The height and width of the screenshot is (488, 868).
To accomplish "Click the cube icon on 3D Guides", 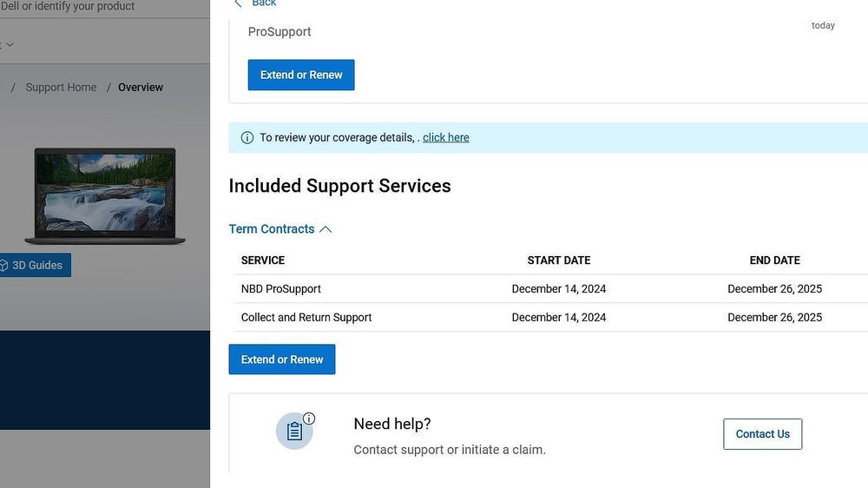I will pos(3,266).
